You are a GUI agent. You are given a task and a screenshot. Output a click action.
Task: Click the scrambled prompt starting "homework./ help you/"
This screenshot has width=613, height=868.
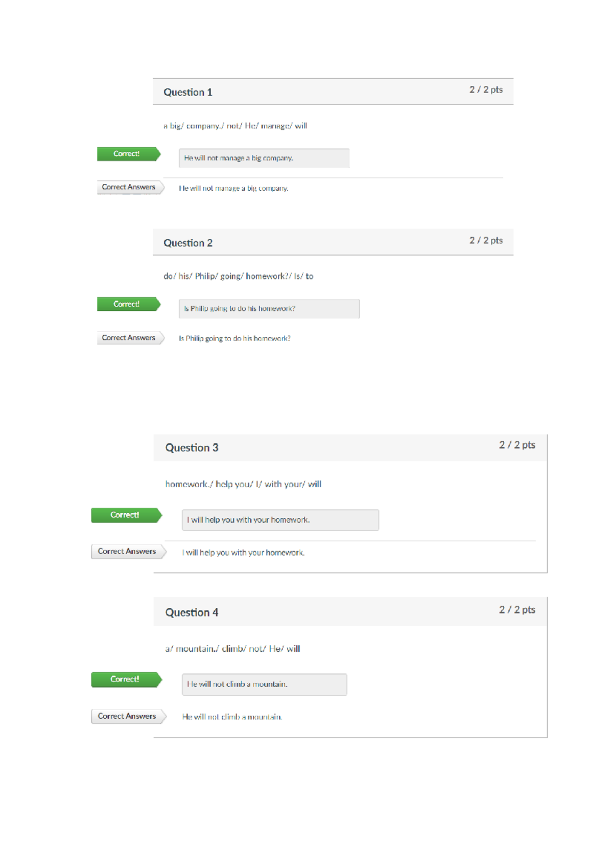pos(243,484)
